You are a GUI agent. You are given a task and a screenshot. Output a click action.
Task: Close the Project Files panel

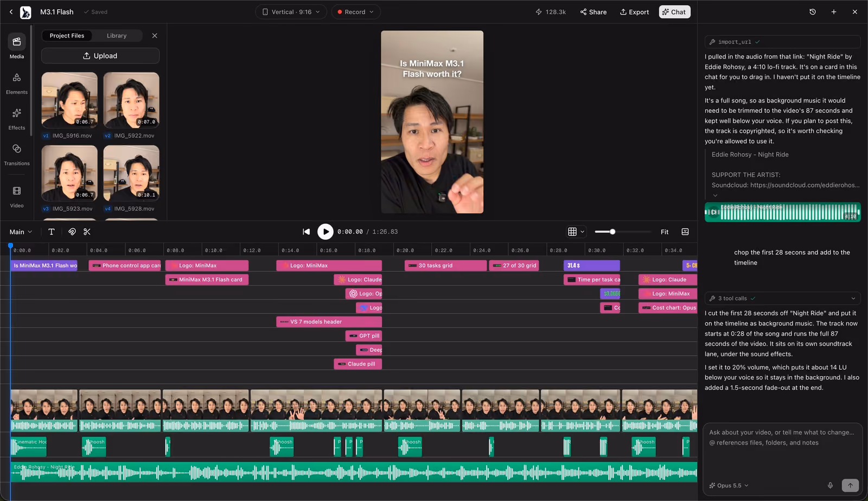155,36
